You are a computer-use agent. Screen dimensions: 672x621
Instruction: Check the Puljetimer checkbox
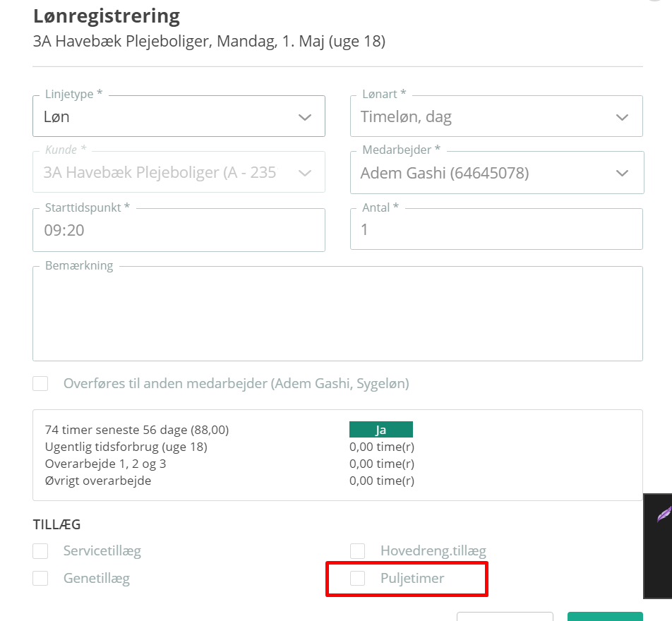pyautogui.click(x=357, y=579)
